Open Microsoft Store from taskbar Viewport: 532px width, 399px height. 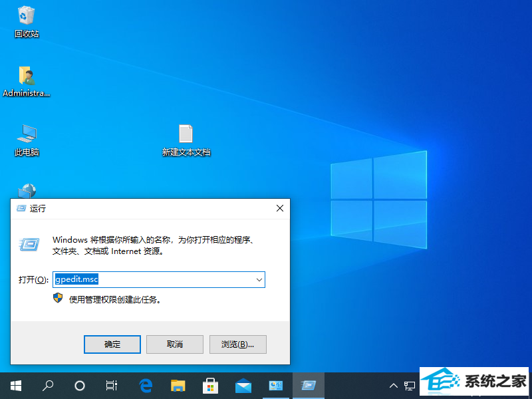(210, 386)
